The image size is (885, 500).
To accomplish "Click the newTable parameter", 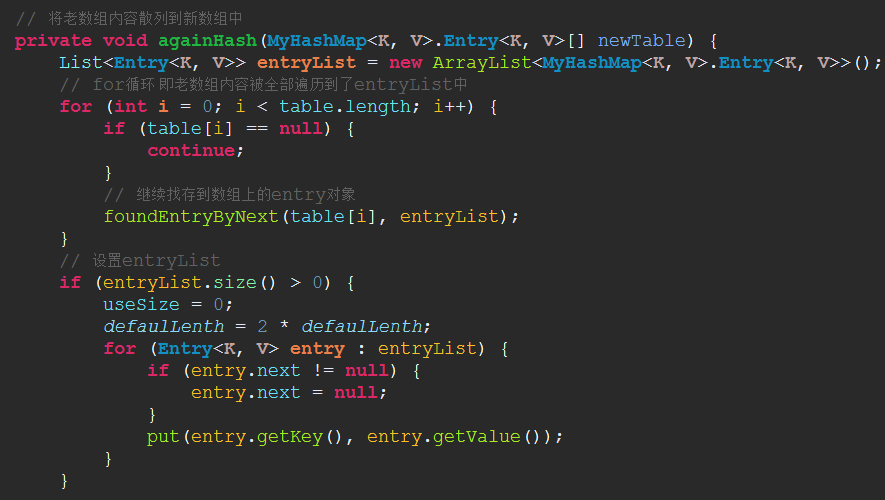I will click(x=642, y=41).
